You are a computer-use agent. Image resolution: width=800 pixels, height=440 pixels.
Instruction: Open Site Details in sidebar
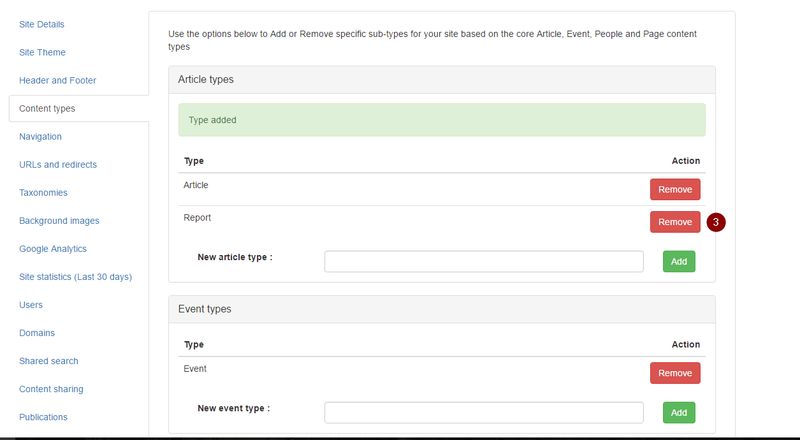[x=44, y=23]
